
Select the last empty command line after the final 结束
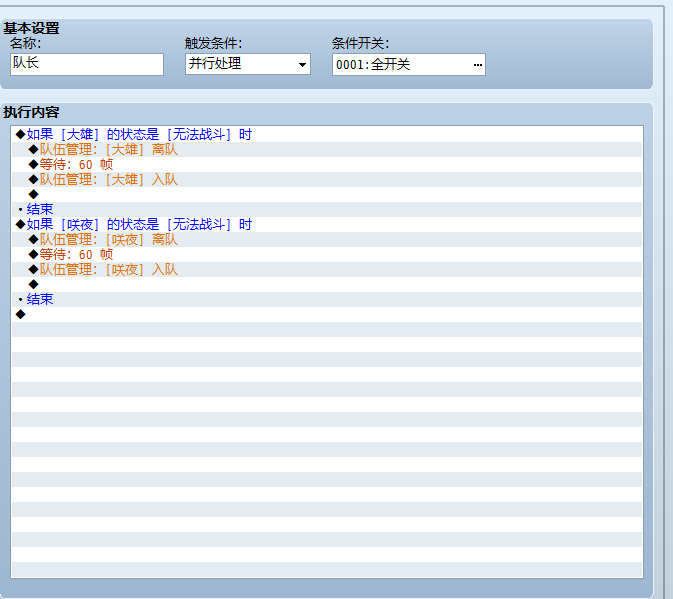click(x=327, y=315)
